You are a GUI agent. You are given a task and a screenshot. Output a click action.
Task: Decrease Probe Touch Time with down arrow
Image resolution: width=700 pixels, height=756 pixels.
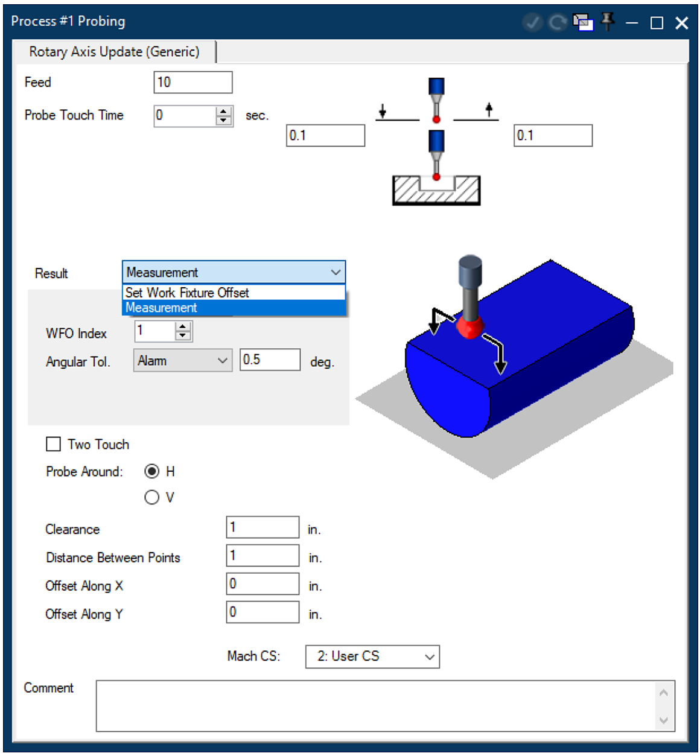224,120
